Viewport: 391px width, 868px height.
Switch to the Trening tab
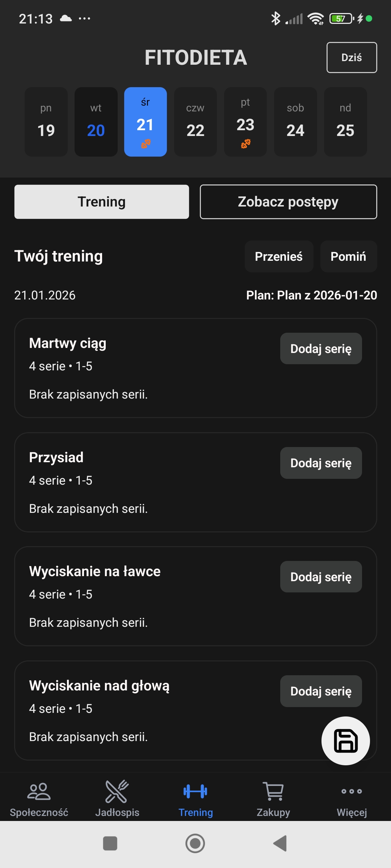click(102, 202)
